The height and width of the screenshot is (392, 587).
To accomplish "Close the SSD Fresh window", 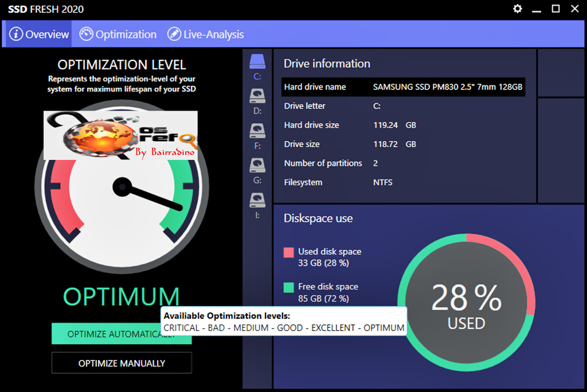I will (575, 9).
